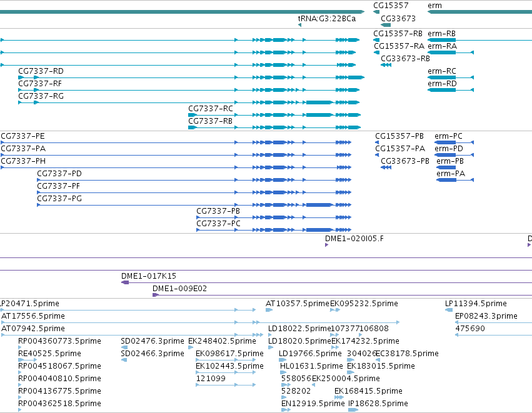Click EST SD02476.3prime
This screenshot has width=532, height=413.
(153, 341)
